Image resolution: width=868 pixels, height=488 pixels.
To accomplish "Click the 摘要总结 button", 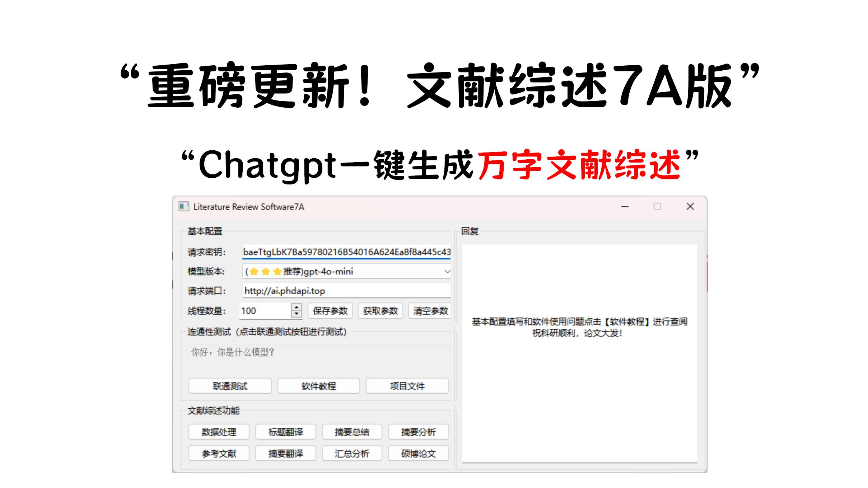I will pos(352,432).
